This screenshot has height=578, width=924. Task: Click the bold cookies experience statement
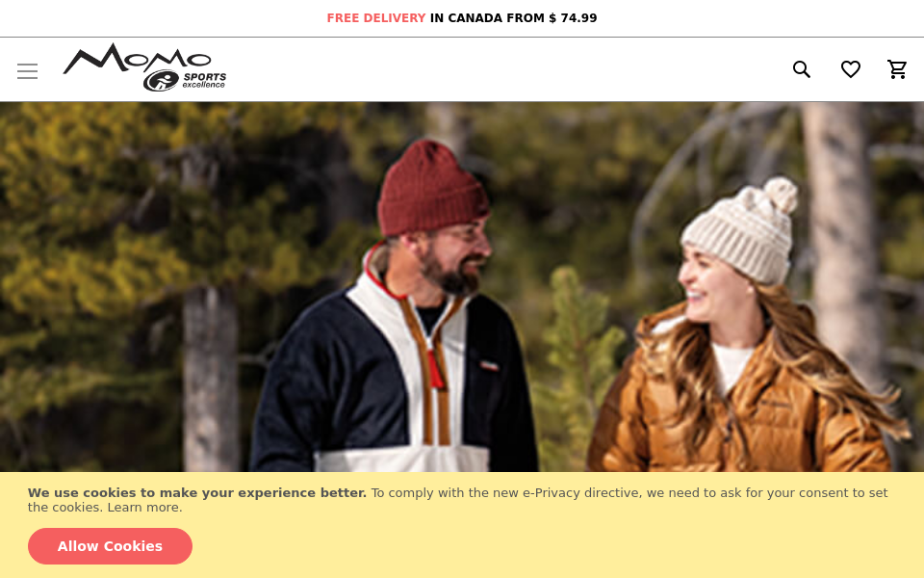point(196,492)
